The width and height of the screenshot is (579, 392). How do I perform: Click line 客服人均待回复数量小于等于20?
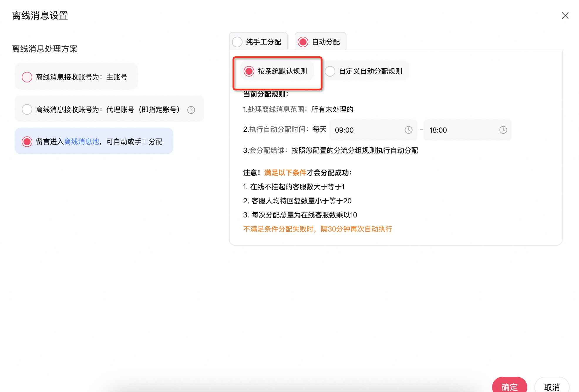(297, 201)
